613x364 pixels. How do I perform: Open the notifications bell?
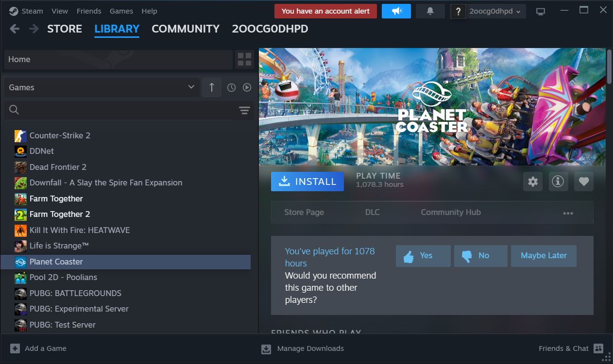tap(430, 11)
